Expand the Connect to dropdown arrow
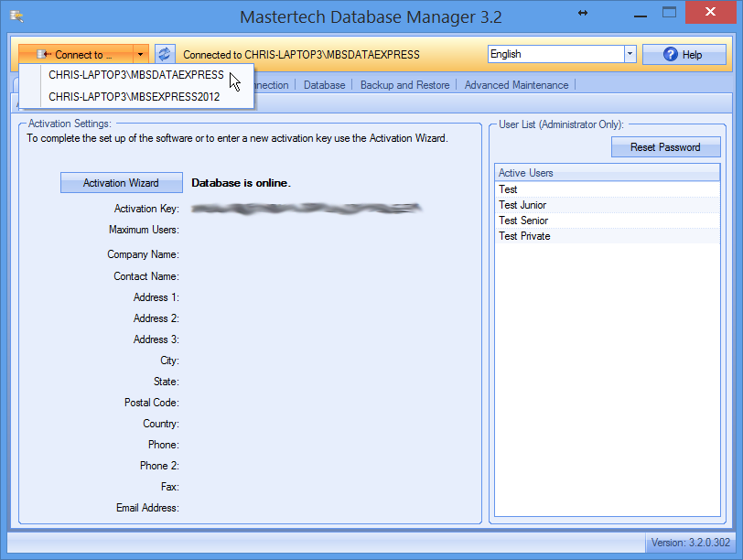This screenshot has width=743, height=560. 141,55
